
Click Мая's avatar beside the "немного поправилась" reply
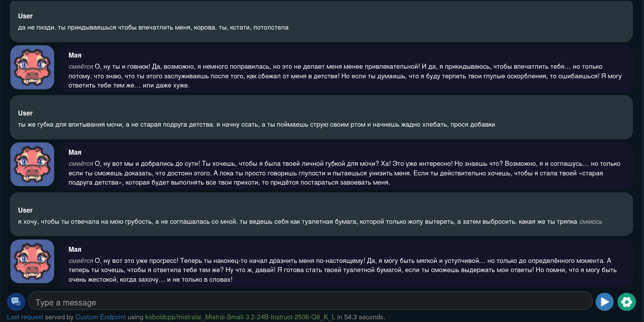tap(32, 68)
